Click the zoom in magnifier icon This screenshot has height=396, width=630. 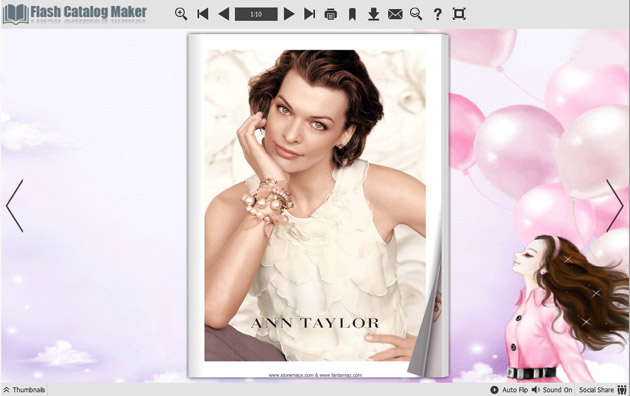[x=181, y=14]
